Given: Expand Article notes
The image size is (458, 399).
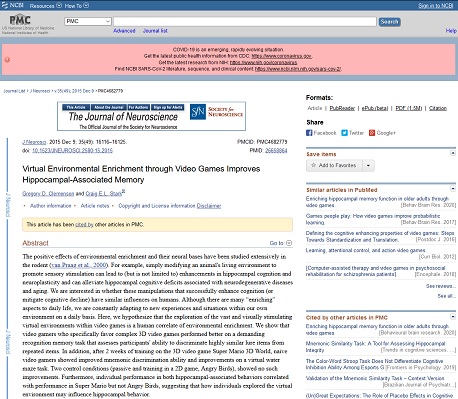Looking at the screenshot, I should tap(95, 206).
